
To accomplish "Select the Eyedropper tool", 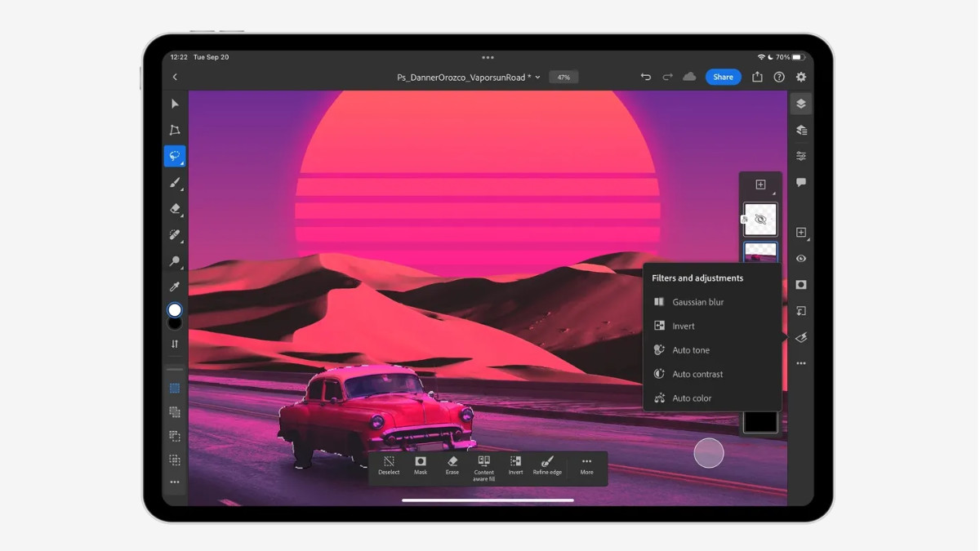I will (174, 287).
